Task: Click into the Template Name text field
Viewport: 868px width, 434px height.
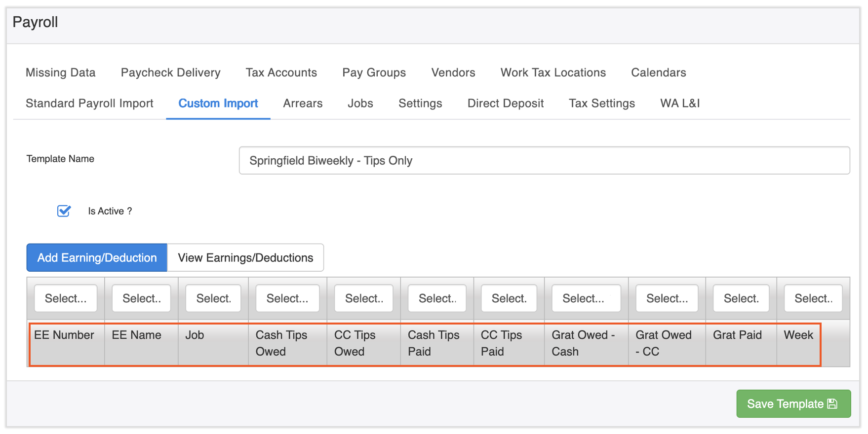Action: click(x=544, y=160)
